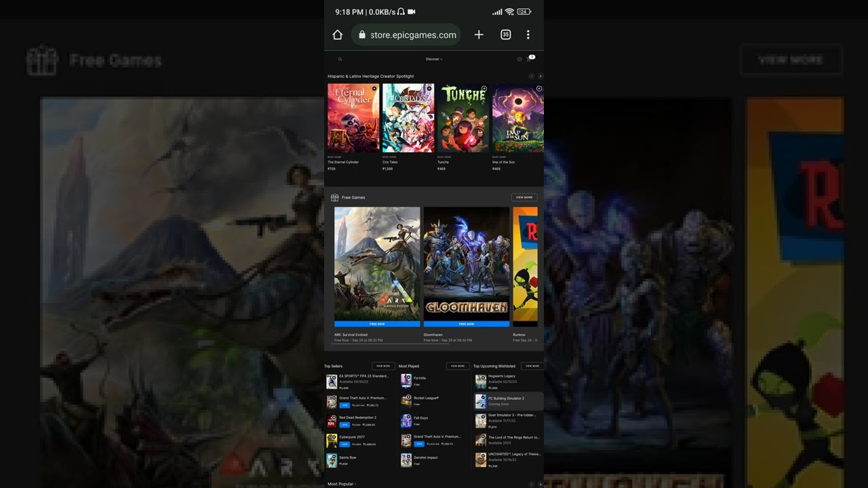
Task: Click Free Now under Gloomhaven
Action: (x=467, y=324)
